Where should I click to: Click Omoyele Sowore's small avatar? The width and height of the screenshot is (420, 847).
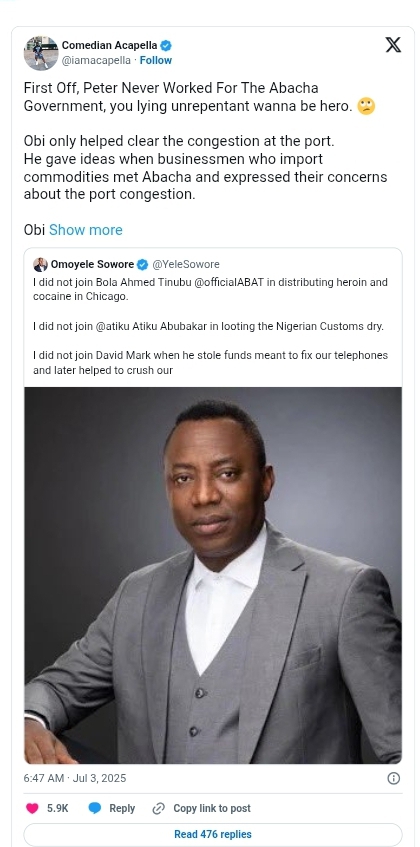click(40, 265)
